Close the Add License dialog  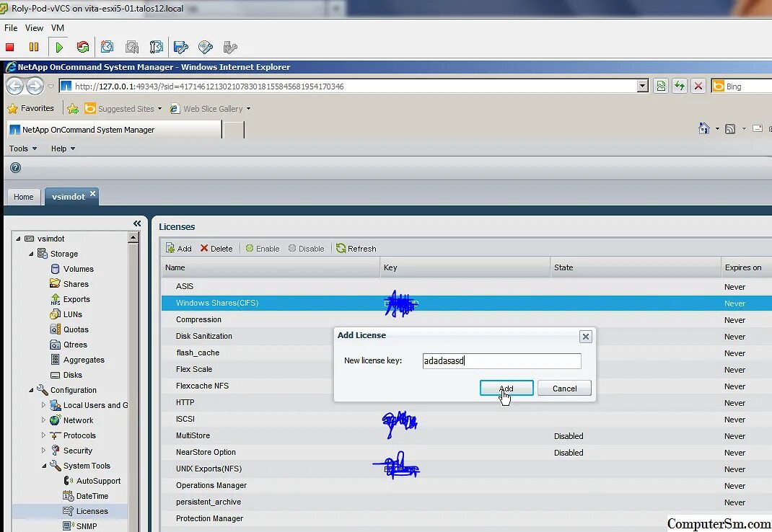pyautogui.click(x=585, y=337)
